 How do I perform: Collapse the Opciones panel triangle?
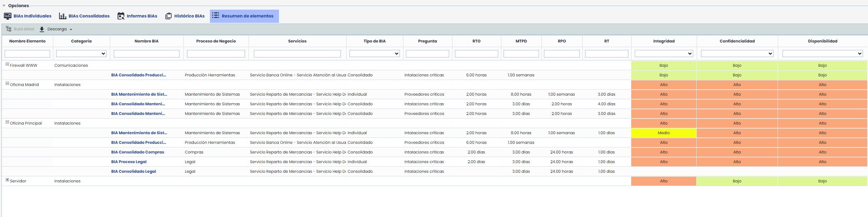coord(4,6)
